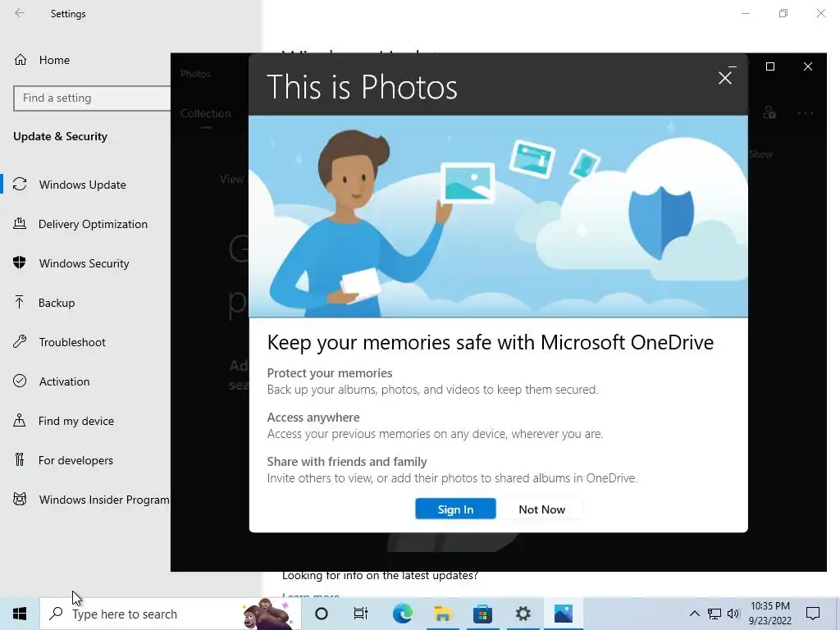Click the Settings back arrow
Image resolution: width=840 pixels, height=630 pixels.
coord(20,13)
